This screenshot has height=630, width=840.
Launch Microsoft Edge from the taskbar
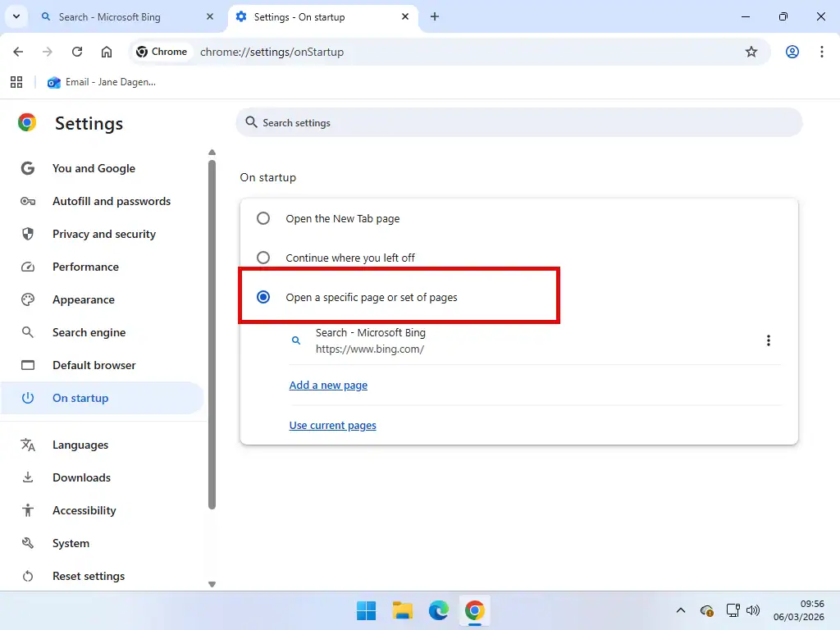[x=438, y=610]
